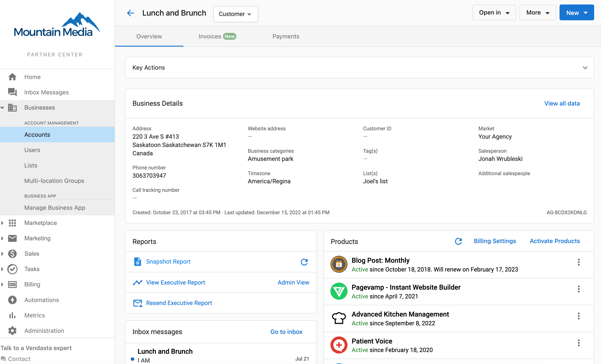Open the Snapshot Report link
The image size is (601, 364).
[x=168, y=262]
